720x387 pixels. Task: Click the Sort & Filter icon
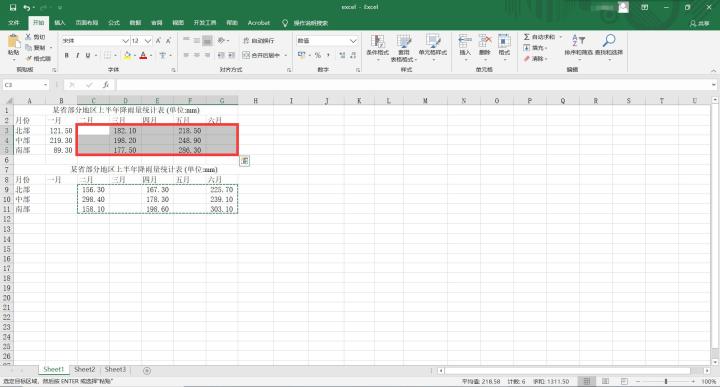(578, 40)
